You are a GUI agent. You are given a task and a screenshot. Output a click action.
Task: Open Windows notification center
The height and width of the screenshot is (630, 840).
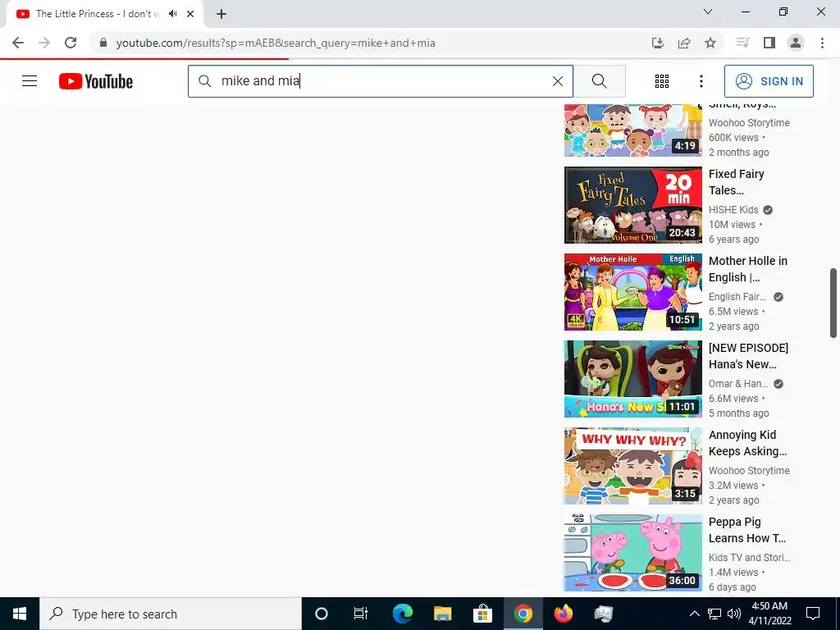point(813,614)
